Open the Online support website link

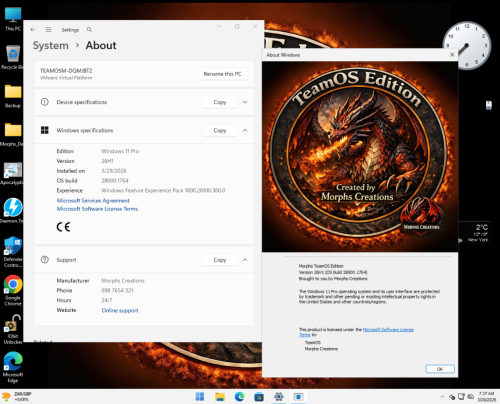[120, 310]
